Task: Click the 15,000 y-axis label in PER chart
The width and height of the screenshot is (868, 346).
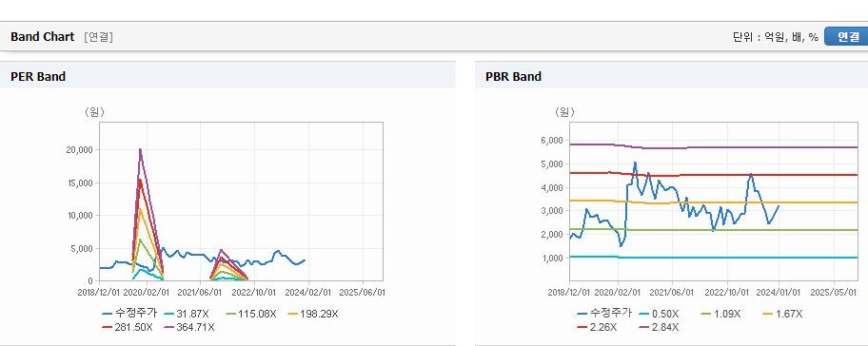Action: click(x=80, y=183)
